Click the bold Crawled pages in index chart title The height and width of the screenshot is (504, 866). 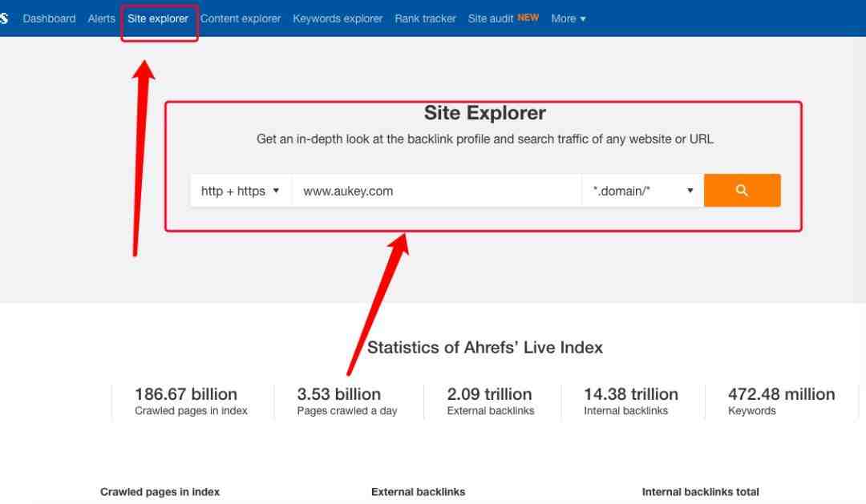click(160, 492)
